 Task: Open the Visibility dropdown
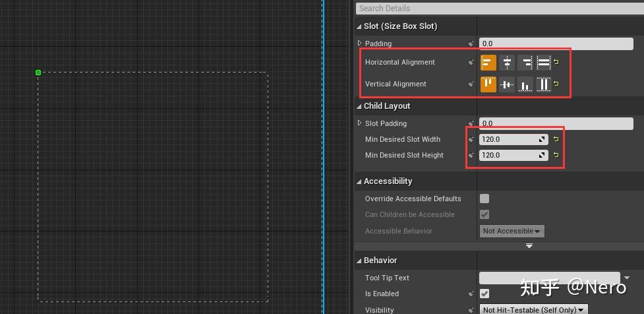click(533, 309)
